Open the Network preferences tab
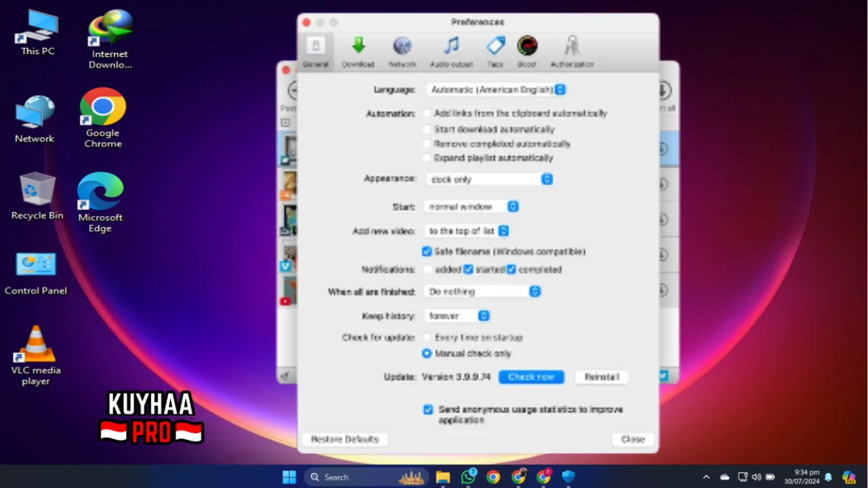The image size is (868, 488). pos(402,52)
